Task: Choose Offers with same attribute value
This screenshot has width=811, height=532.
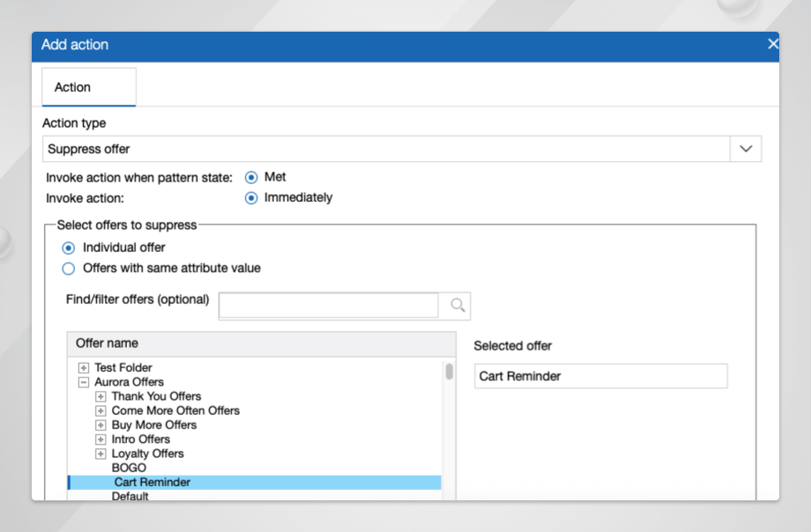Action: pos(69,269)
